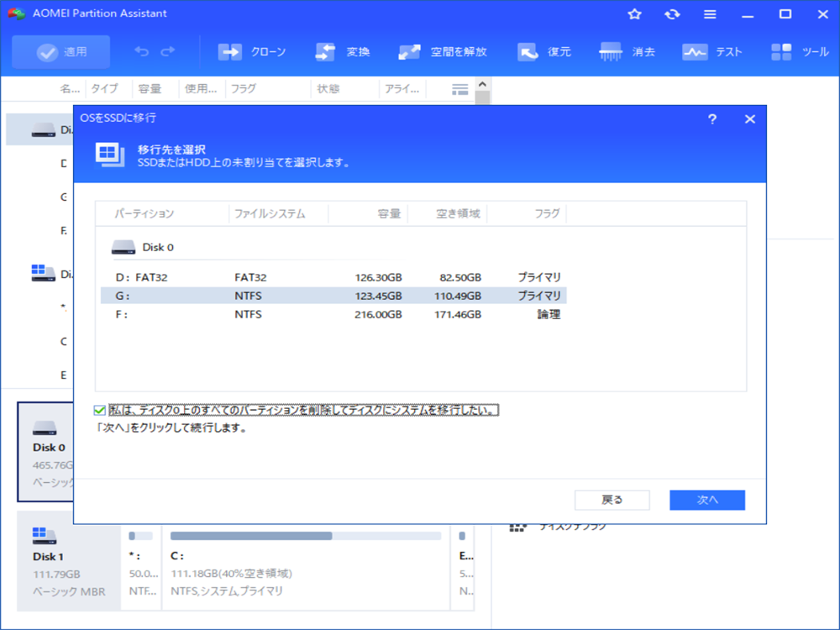Open the Tools (ツール) menu icon
840x630 pixels.
tap(781, 52)
